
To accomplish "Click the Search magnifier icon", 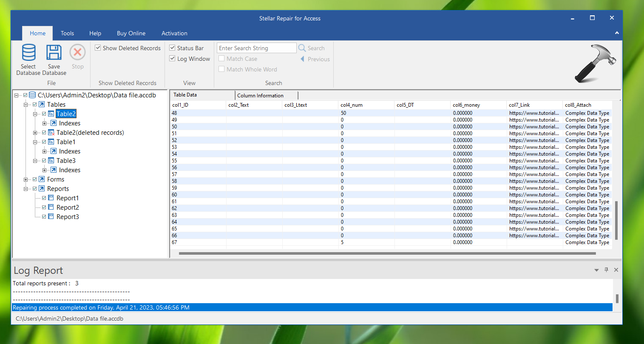I will [302, 48].
